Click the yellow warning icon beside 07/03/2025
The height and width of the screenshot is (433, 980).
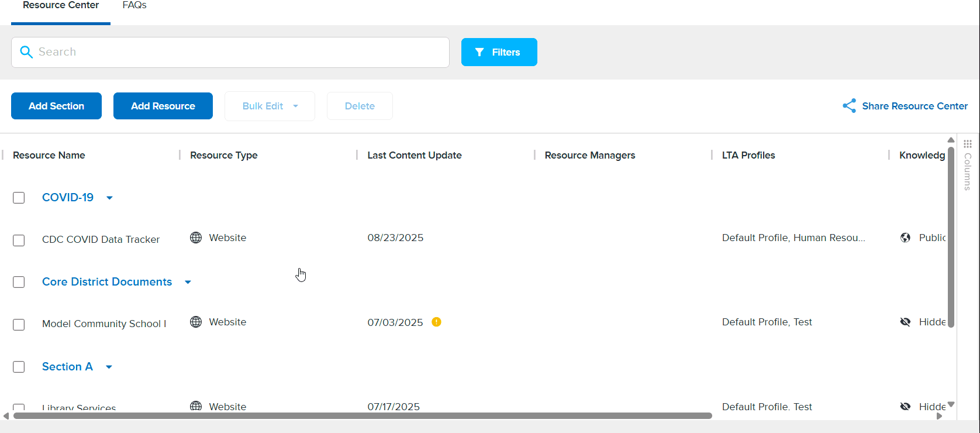click(x=436, y=322)
